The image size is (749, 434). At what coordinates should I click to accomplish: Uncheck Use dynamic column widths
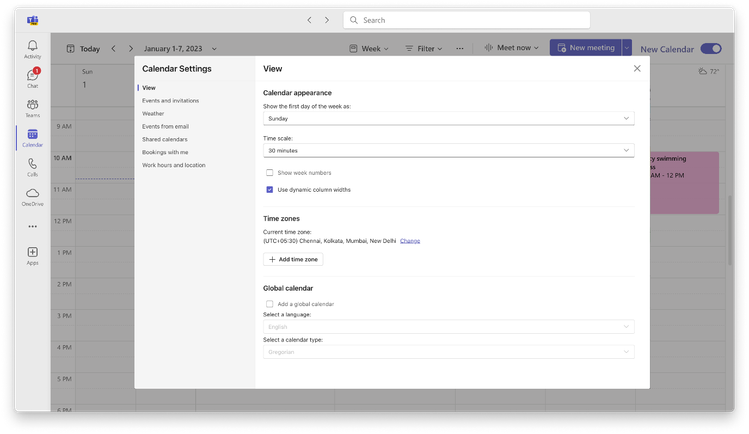click(269, 190)
